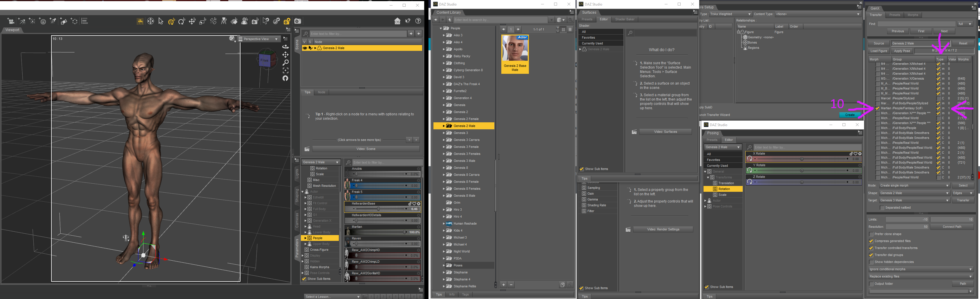Switch to the GenX Presets tab
This screenshot has height=299, width=980.
[x=895, y=15]
